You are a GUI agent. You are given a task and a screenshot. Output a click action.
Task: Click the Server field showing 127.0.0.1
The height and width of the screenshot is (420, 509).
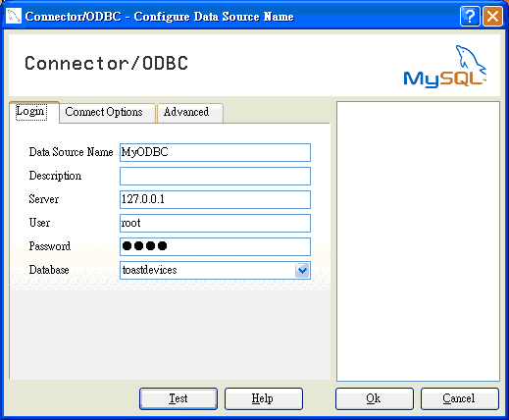[215, 199]
